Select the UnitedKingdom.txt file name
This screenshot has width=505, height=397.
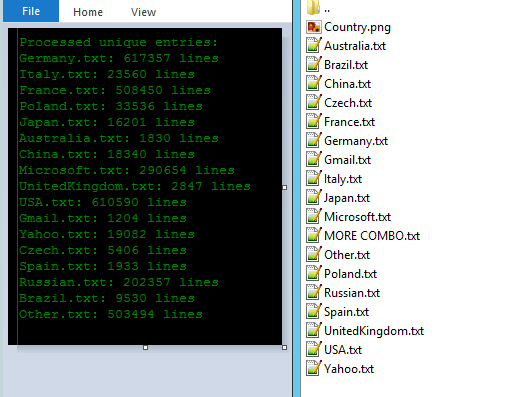(x=374, y=331)
